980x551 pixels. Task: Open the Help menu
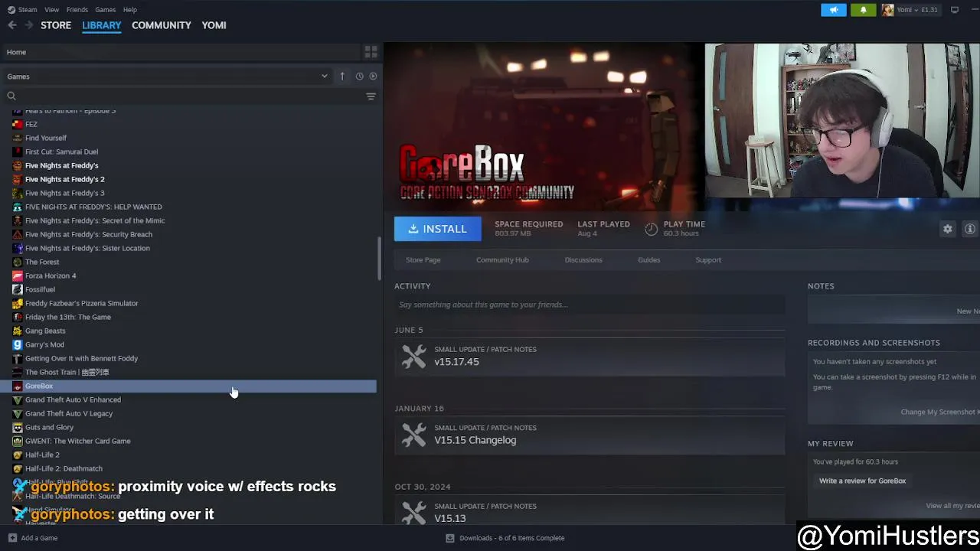130,10
